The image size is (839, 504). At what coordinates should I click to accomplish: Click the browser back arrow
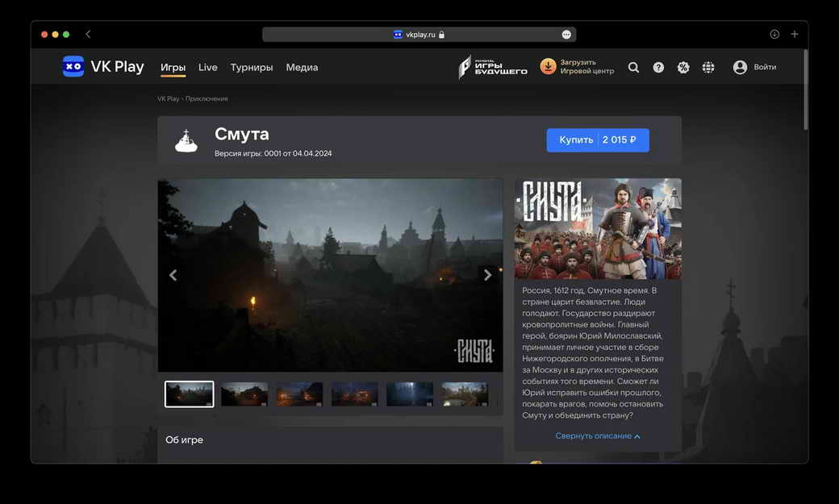click(88, 34)
